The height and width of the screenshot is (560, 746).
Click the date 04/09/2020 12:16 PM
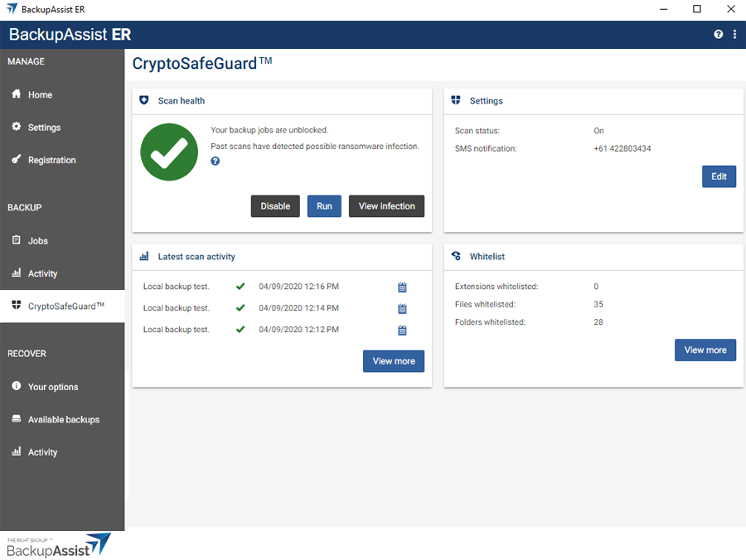[298, 286]
